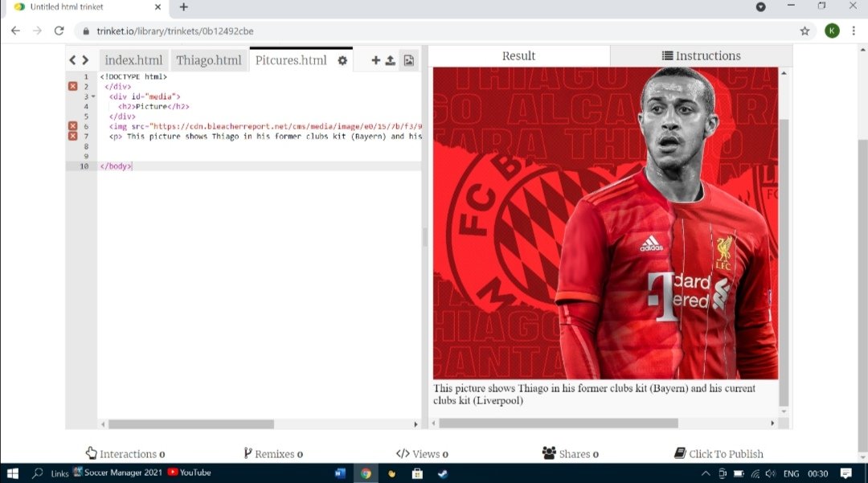
Task: Open Windows Start menu
Action: [x=12, y=473]
